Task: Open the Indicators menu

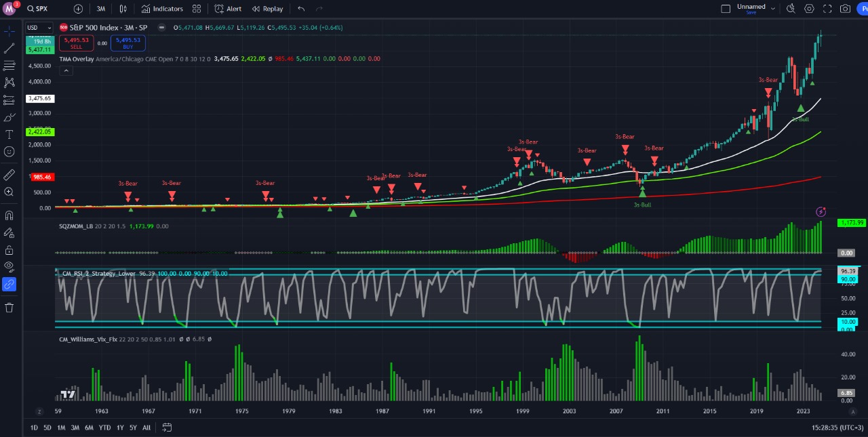Action: [x=162, y=9]
